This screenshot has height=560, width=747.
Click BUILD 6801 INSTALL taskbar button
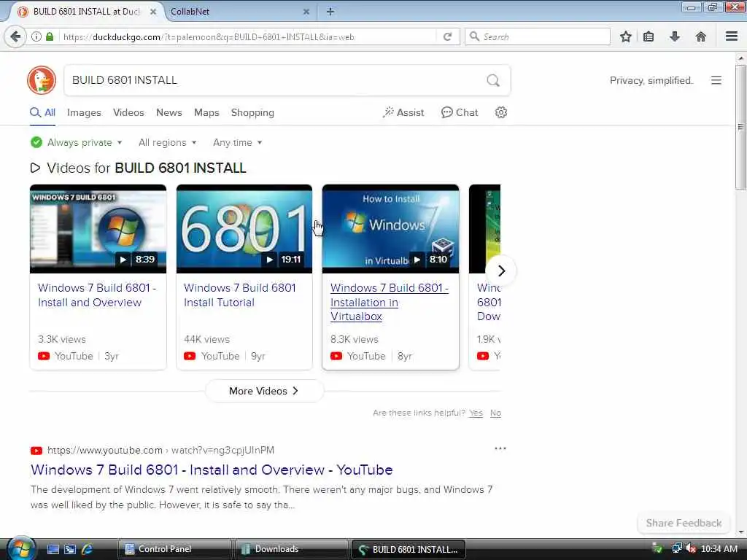tap(408, 549)
